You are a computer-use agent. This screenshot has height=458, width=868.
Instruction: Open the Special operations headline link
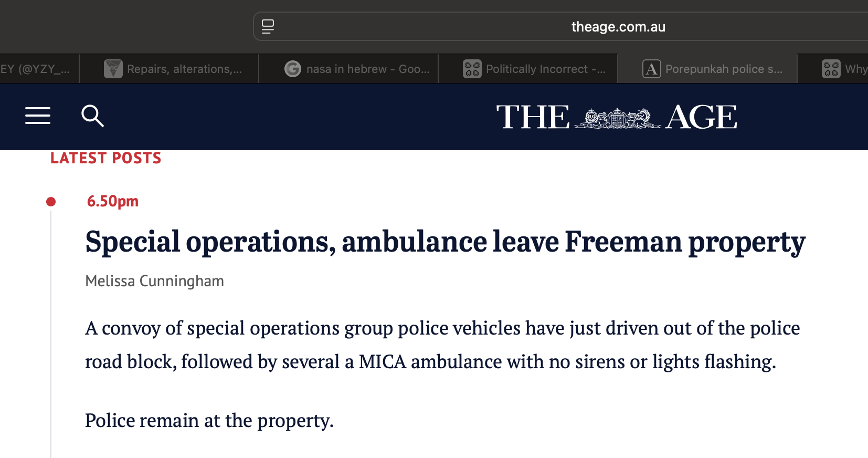[x=445, y=242]
